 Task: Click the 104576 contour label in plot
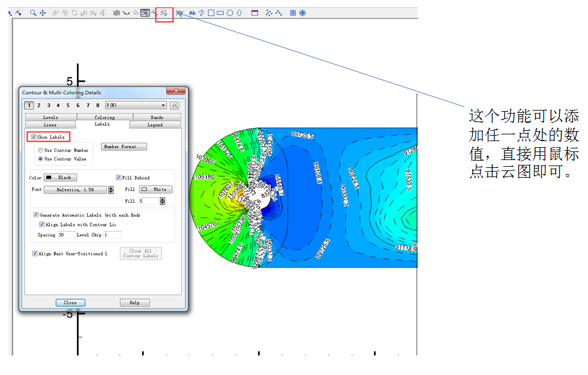207,226
